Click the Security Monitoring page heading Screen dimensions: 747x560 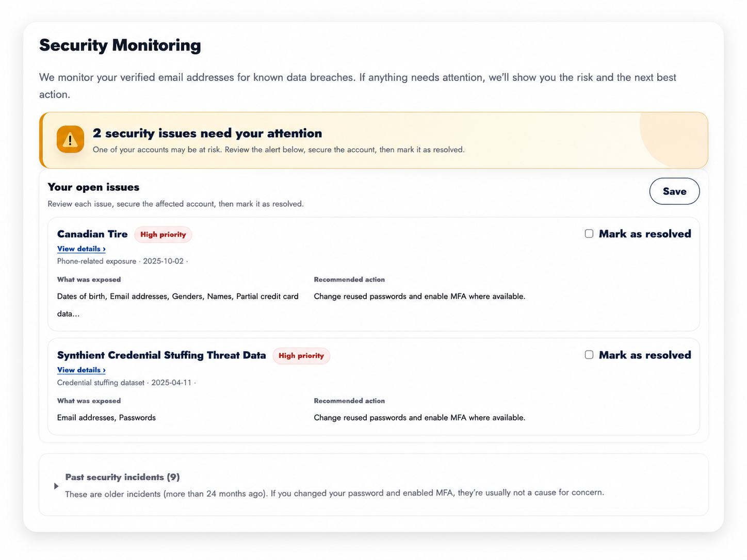(x=120, y=45)
